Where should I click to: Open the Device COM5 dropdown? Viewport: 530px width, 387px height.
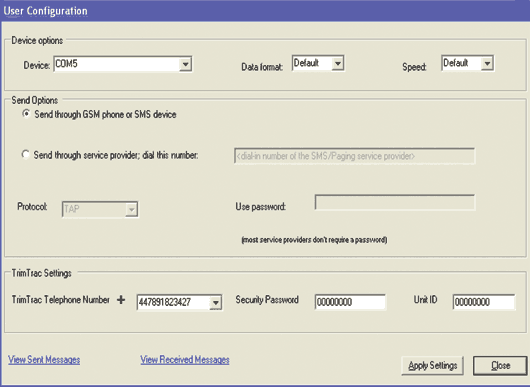(x=123, y=64)
